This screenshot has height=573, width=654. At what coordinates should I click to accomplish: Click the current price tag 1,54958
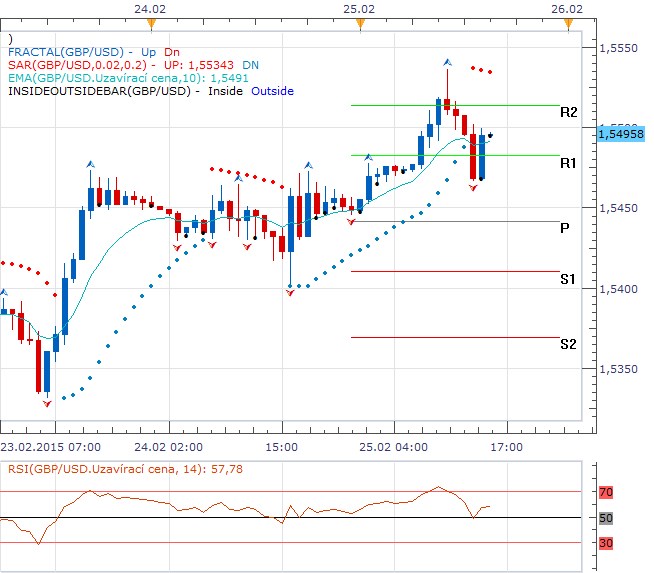[x=619, y=132]
